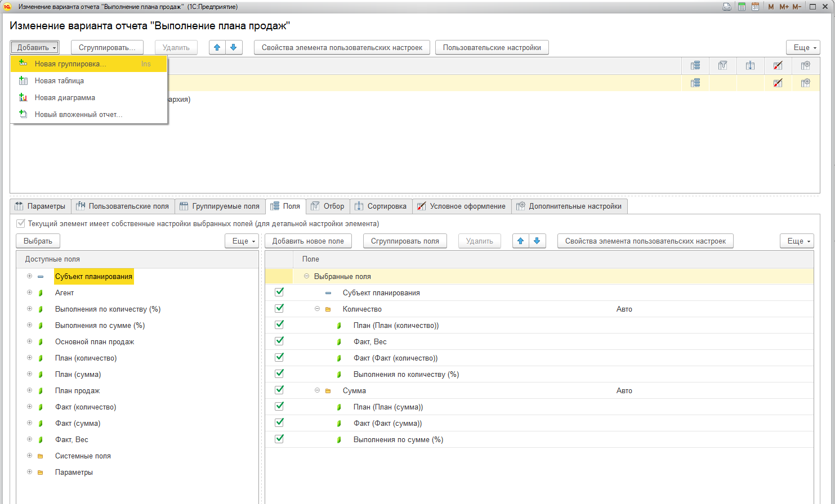Toggle 'Текущий элемент имеет собственные настройки' checkbox
This screenshot has width=835, height=504.
21,223
